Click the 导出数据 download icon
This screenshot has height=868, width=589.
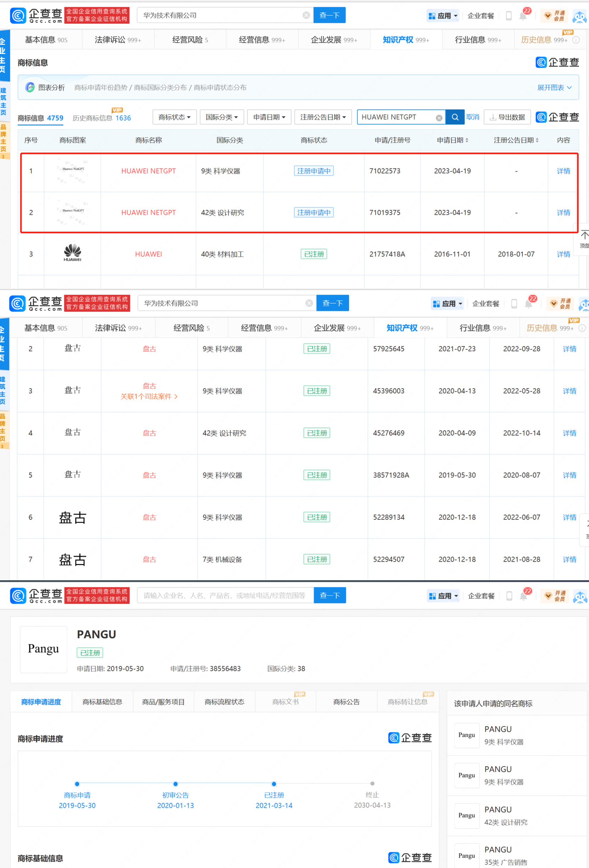493,117
